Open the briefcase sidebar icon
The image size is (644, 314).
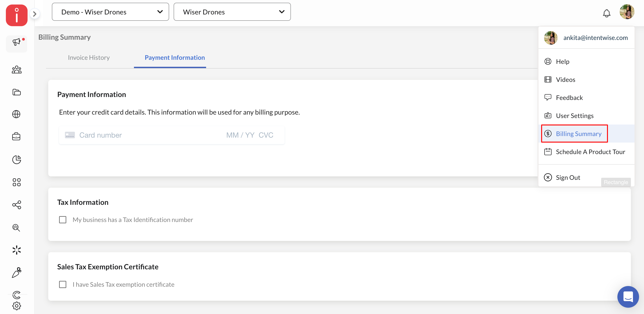pyautogui.click(x=16, y=136)
